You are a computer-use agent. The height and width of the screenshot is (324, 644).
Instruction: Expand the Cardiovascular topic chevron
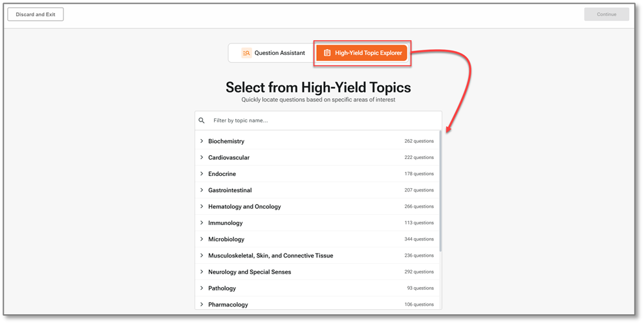click(x=202, y=157)
